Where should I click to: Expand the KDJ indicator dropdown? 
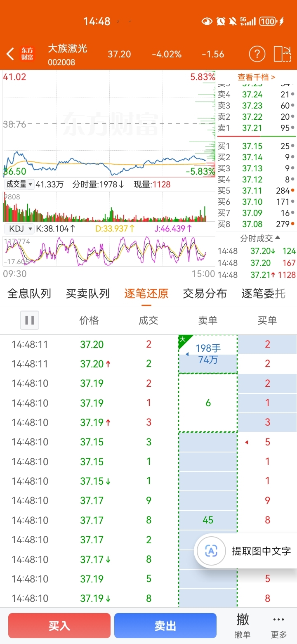click(19, 229)
